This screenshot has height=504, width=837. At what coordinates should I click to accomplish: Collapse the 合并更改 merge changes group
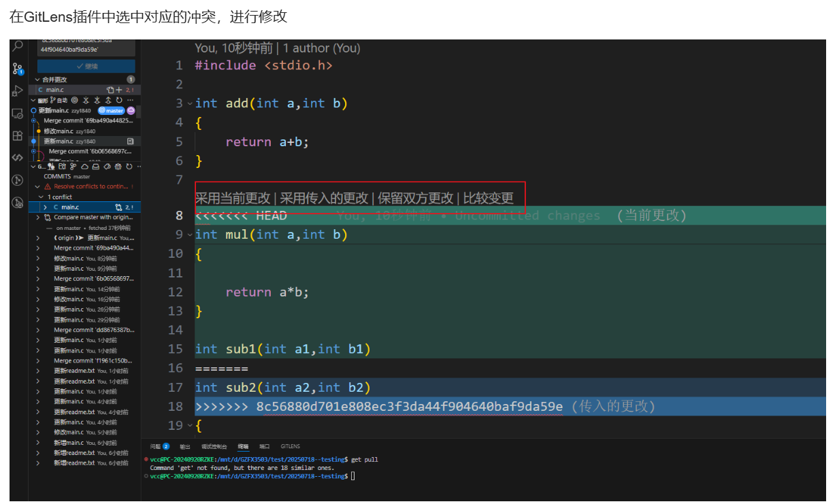click(37, 80)
